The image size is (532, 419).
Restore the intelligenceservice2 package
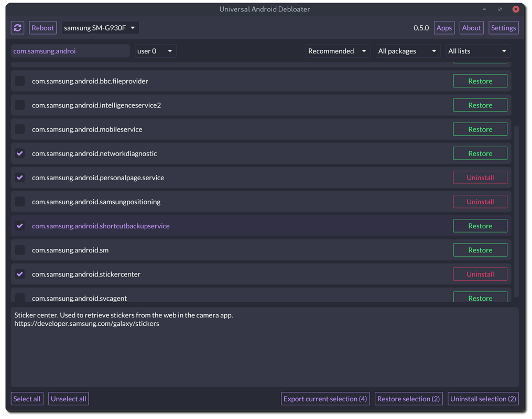(x=480, y=105)
